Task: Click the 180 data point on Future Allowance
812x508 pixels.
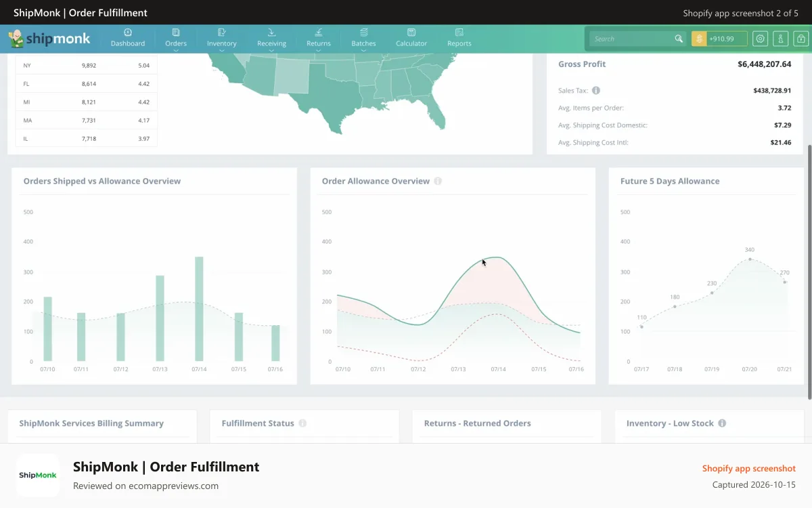Action: [x=675, y=307]
